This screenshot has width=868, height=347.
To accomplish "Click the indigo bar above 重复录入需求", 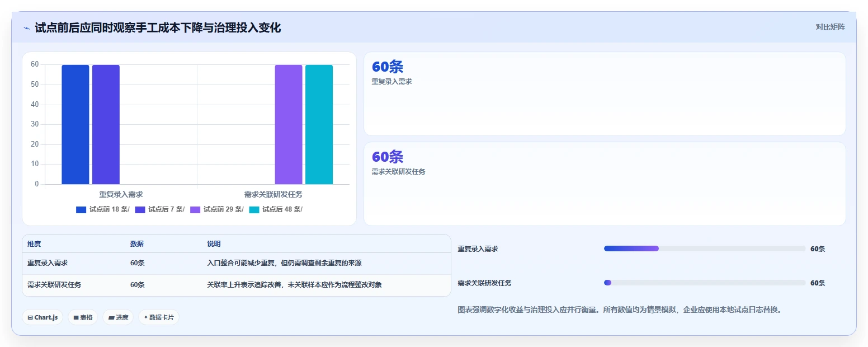I will (106, 124).
